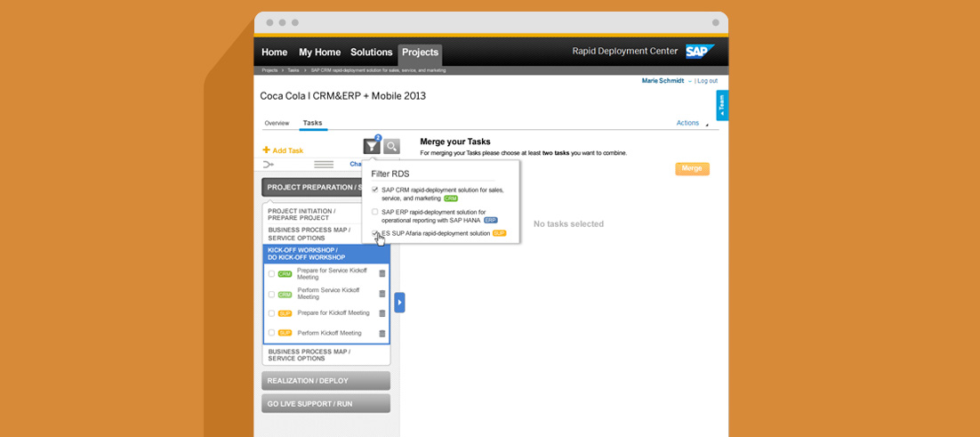Viewport: 980px width, 437px height.
Task: Open My Home navigation item
Action: (319, 53)
